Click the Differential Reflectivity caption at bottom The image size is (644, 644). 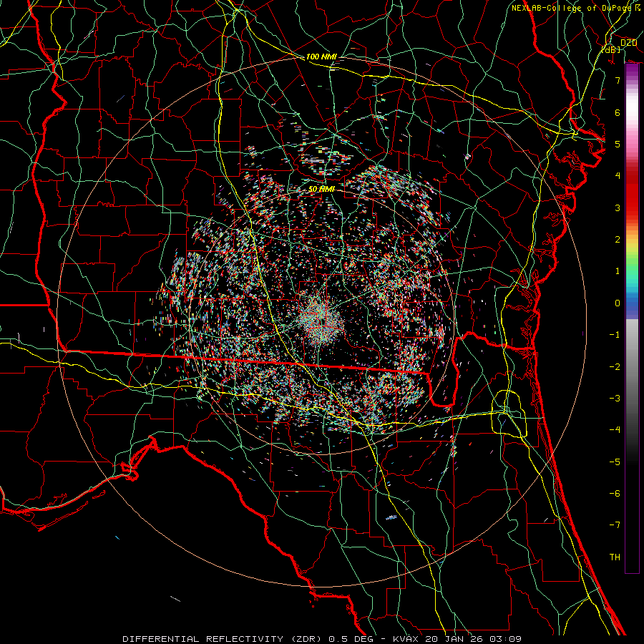pyautogui.click(x=322, y=639)
